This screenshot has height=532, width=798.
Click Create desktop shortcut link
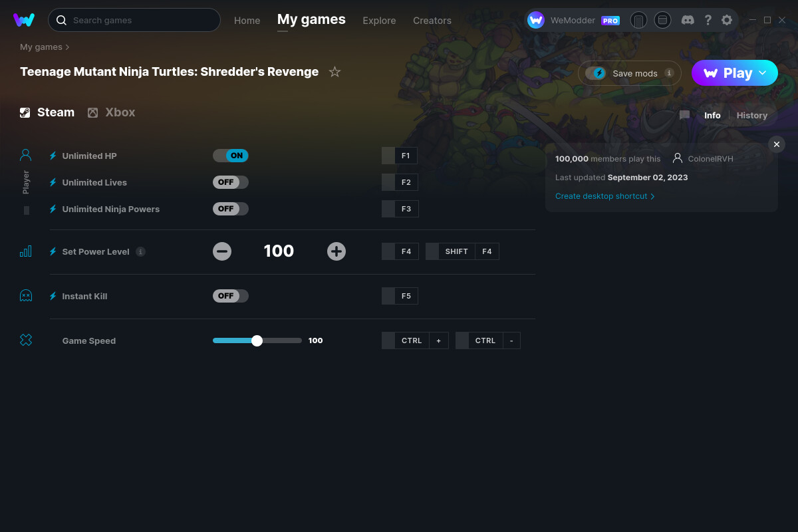point(605,196)
